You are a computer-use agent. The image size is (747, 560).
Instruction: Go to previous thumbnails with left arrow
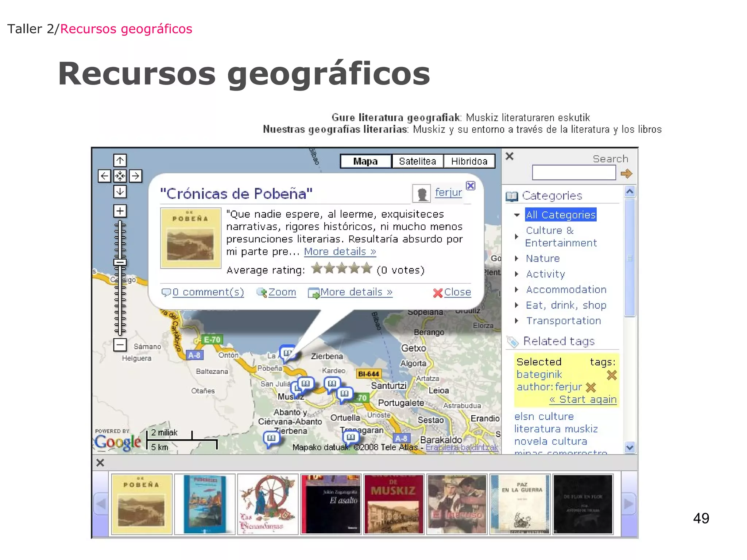[x=101, y=504]
